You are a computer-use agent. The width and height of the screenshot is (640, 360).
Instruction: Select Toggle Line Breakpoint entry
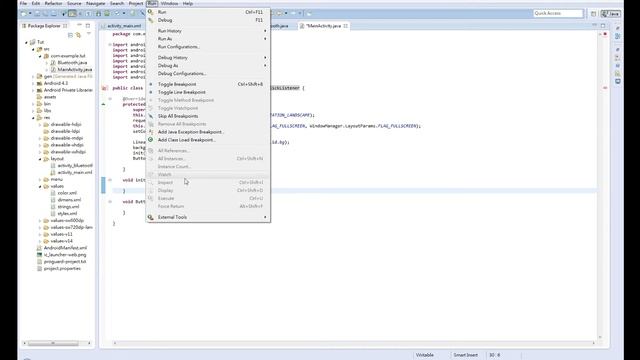pos(208,92)
